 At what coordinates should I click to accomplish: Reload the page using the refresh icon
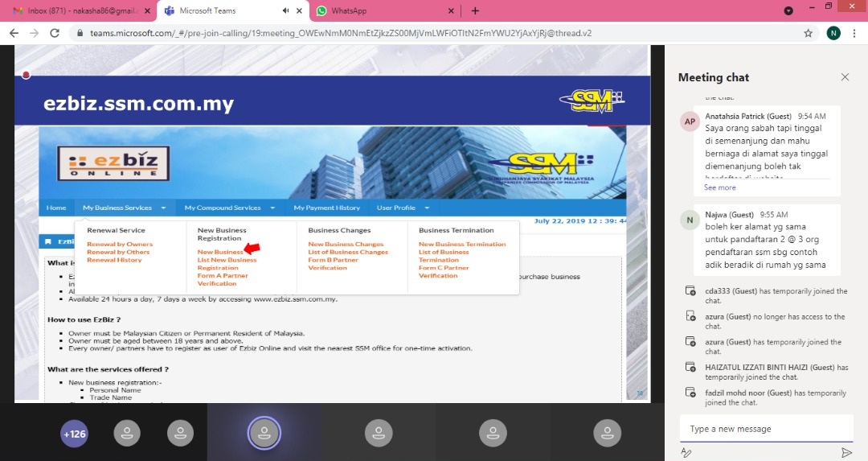click(55, 33)
